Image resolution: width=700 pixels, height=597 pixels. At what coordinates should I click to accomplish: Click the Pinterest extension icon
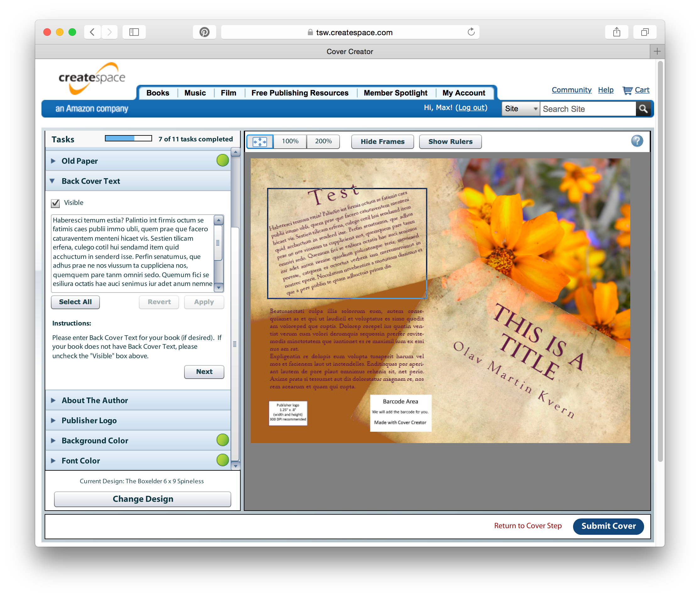click(205, 32)
